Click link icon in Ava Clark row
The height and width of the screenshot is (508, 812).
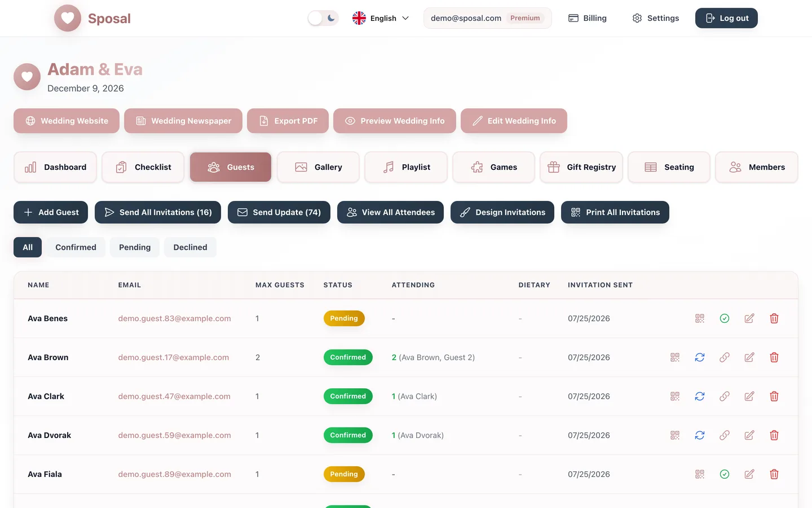725,396
